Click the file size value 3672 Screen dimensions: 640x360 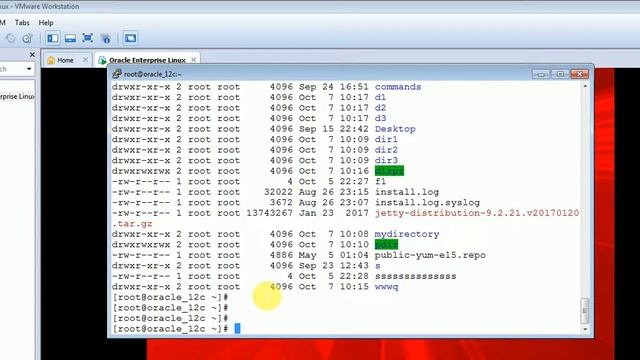(x=281, y=203)
